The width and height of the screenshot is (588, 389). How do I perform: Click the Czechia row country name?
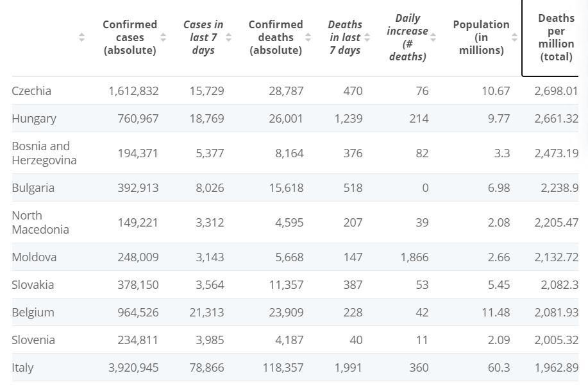point(31,91)
